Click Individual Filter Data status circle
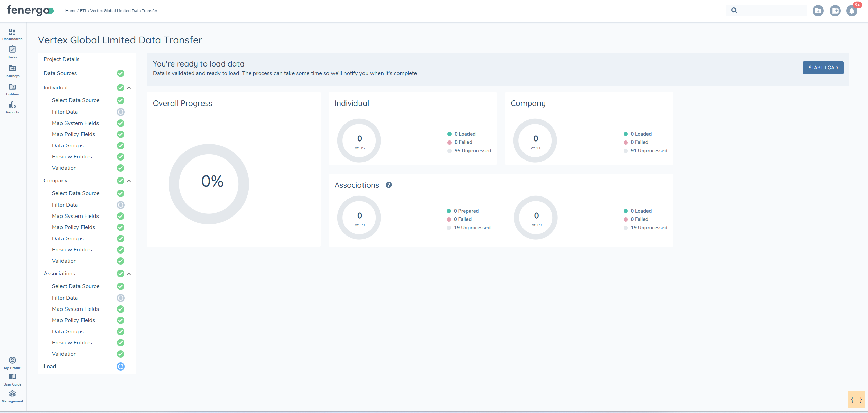868x413 pixels. (121, 112)
